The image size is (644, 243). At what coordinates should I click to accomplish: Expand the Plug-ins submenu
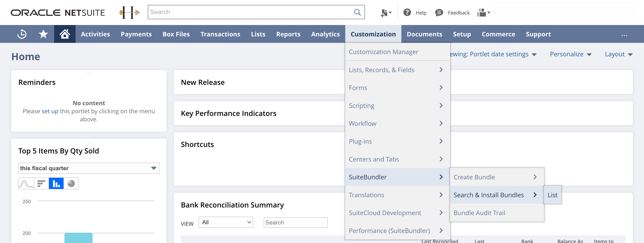coord(398,141)
